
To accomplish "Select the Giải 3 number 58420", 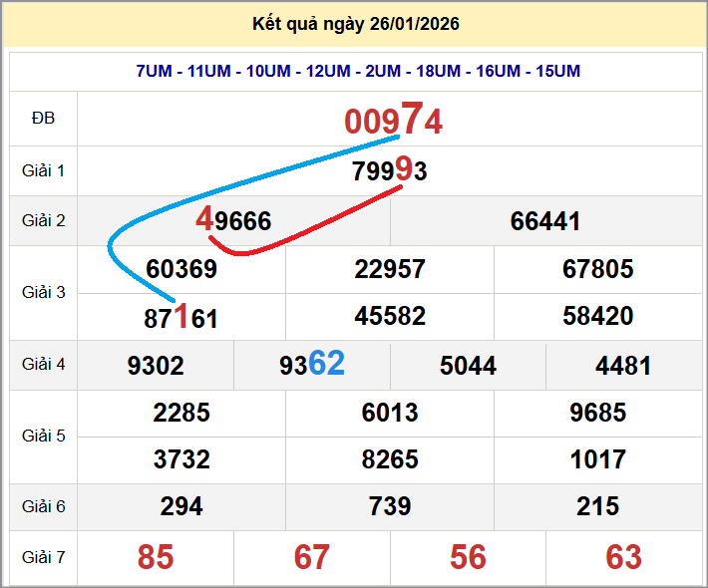I will (597, 317).
